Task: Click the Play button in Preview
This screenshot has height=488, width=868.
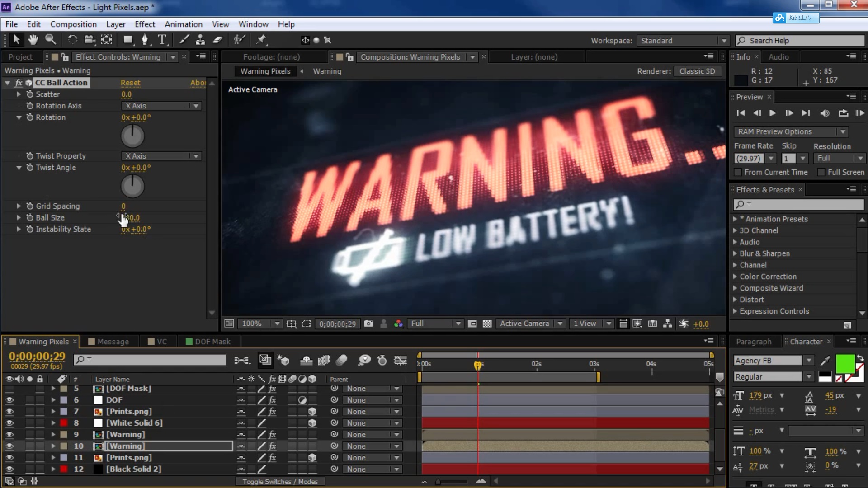Action: [773, 113]
